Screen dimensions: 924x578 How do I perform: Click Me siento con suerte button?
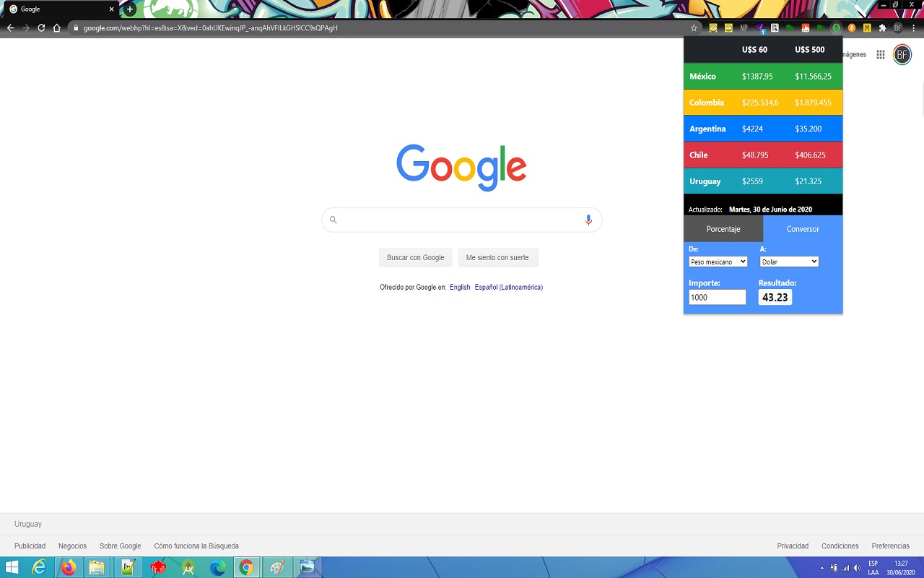pos(497,257)
